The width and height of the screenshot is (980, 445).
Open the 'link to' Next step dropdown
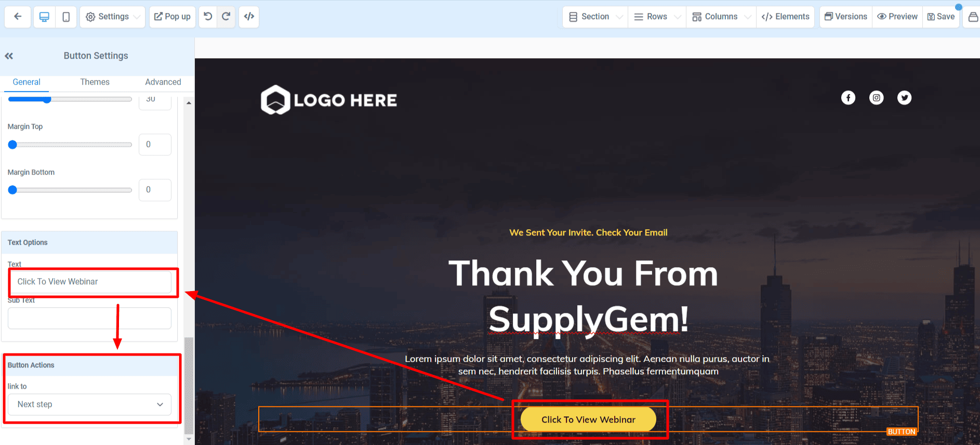click(89, 404)
